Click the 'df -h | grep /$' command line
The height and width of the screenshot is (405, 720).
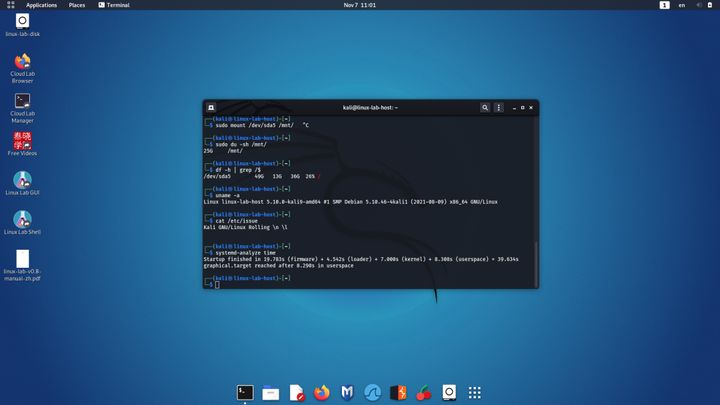tap(238, 170)
